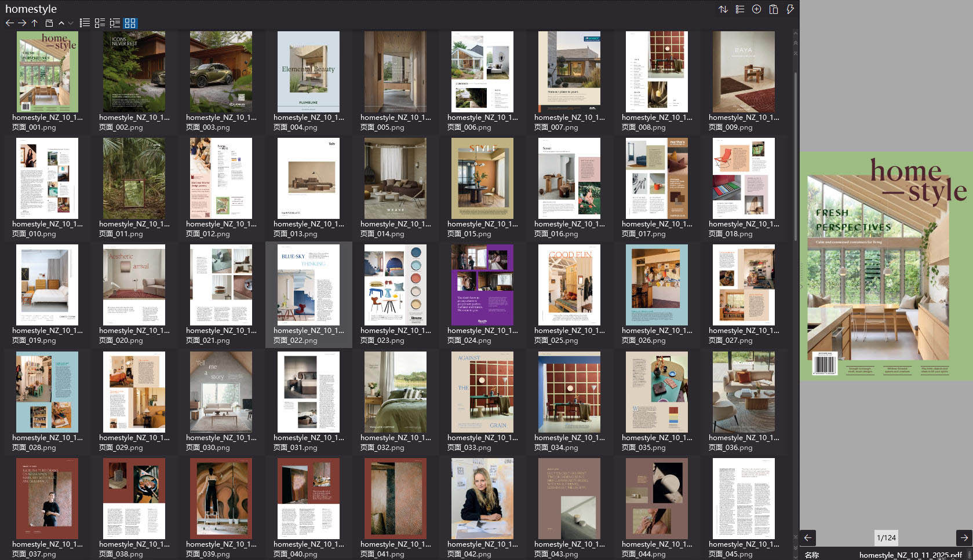Switch to tree list view mode
Screen dimensions: 973x560
[115, 23]
